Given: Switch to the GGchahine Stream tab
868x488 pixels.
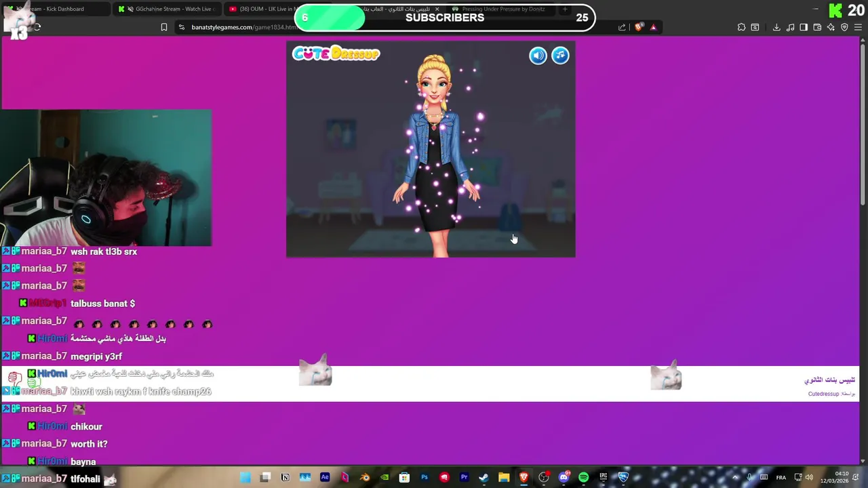Looking at the screenshot, I should [x=166, y=9].
